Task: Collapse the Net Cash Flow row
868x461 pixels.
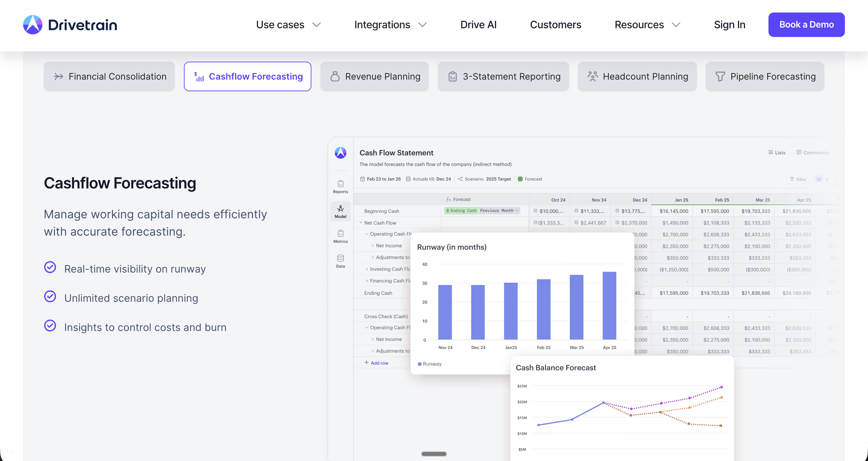Action: [x=361, y=222]
